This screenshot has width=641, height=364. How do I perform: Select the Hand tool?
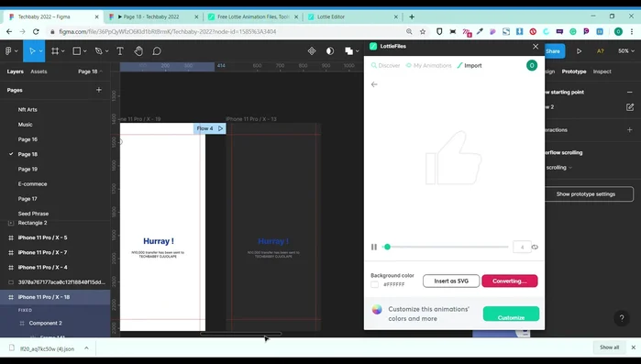pyautogui.click(x=138, y=51)
